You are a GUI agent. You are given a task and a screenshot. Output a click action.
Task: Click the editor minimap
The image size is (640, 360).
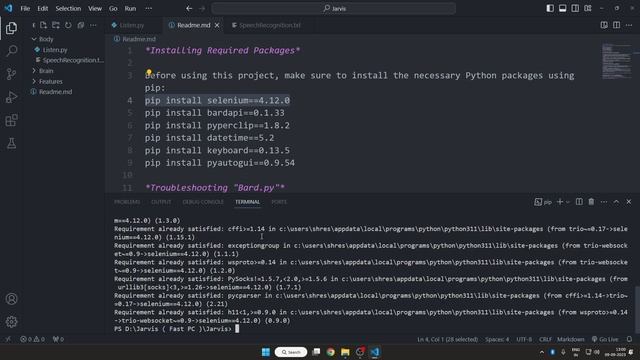pos(616,61)
